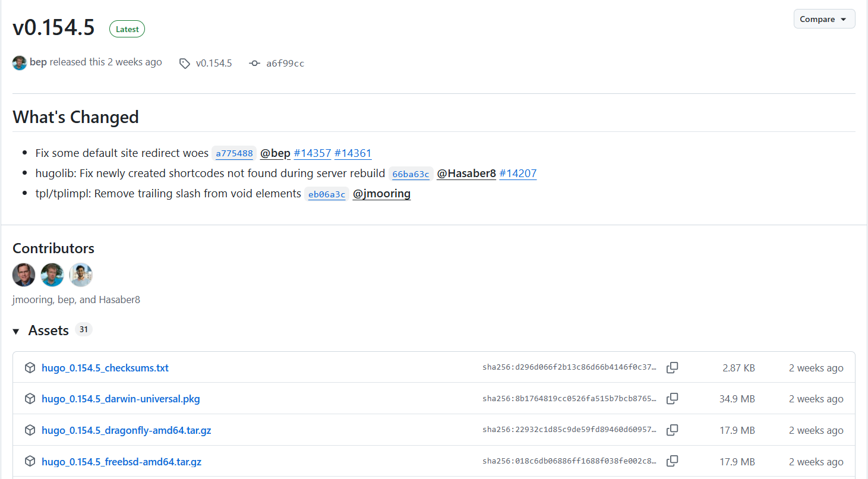
Task: Click bep's avatar next to release info
Action: [20, 62]
